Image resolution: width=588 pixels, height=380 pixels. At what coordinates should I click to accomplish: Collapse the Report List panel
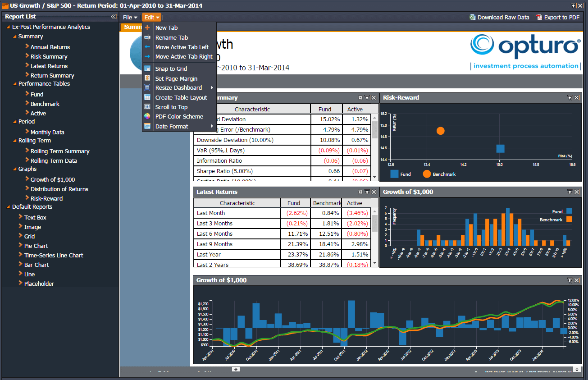click(x=114, y=17)
